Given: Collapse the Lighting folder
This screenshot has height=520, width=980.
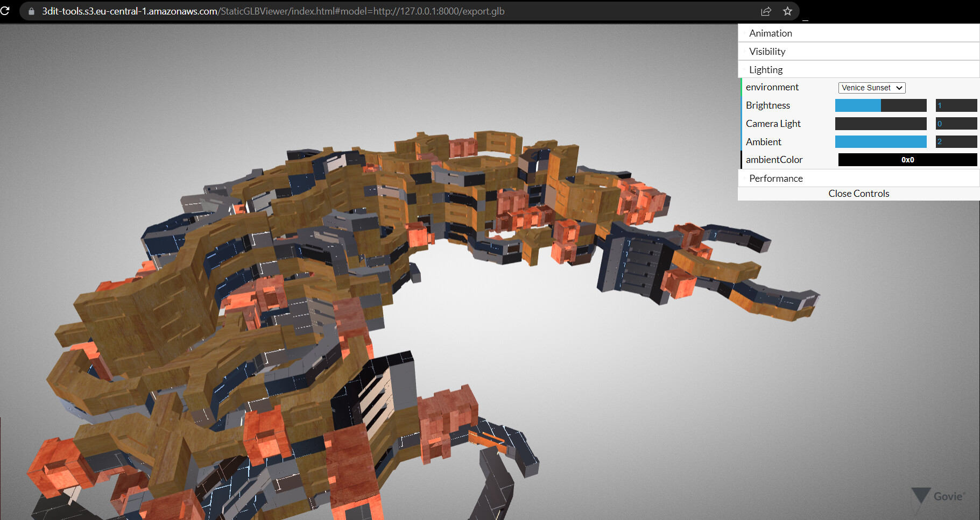Looking at the screenshot, I should (858, 70).
